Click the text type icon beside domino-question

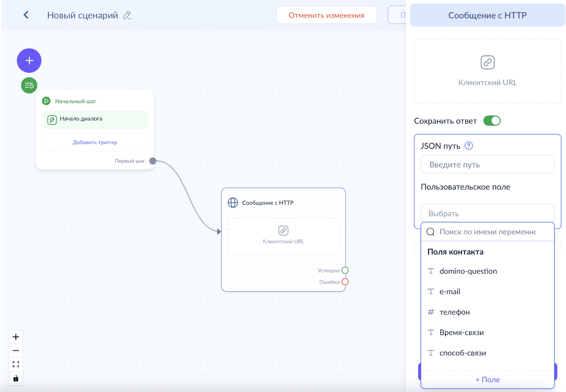click(431, 271)
